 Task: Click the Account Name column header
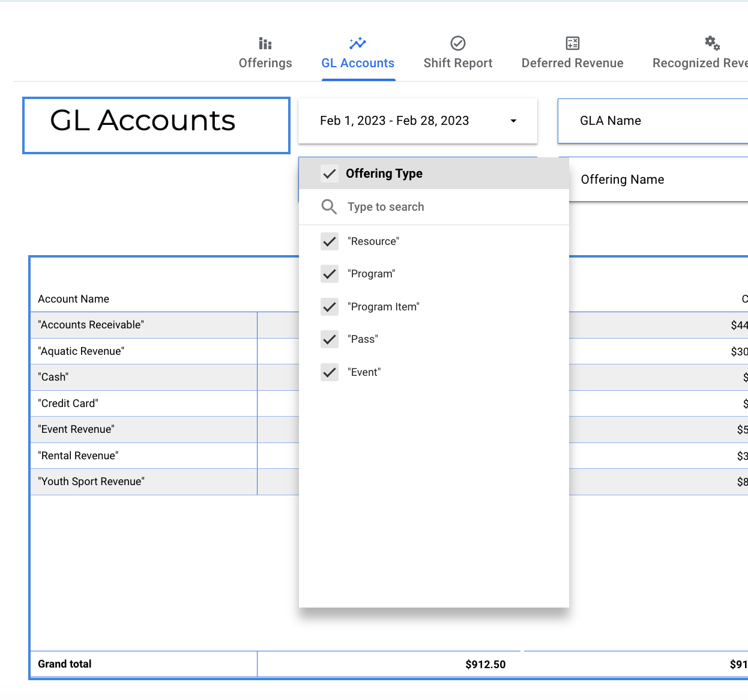pyautogui.click(x=74, y=299)
